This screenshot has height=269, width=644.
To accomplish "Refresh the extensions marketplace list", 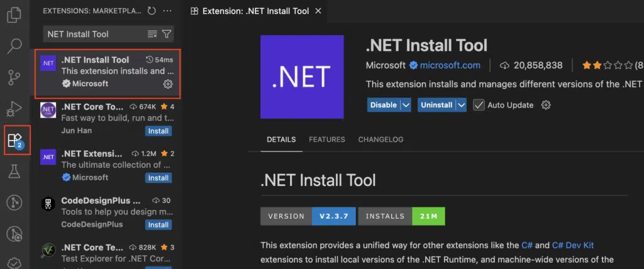I will 151,11.
